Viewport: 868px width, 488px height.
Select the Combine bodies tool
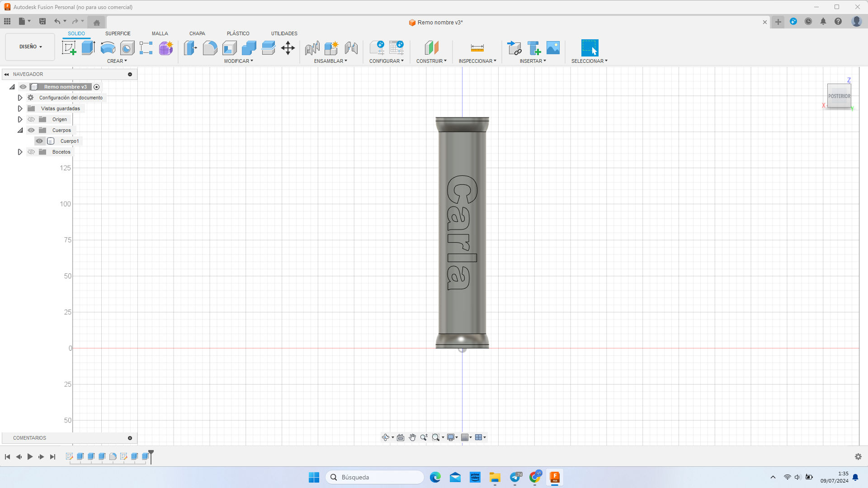click(x=249, y=48)
